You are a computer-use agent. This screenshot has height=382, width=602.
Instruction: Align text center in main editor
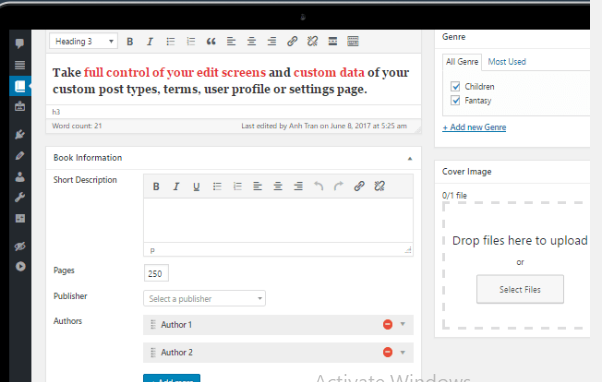251,41
